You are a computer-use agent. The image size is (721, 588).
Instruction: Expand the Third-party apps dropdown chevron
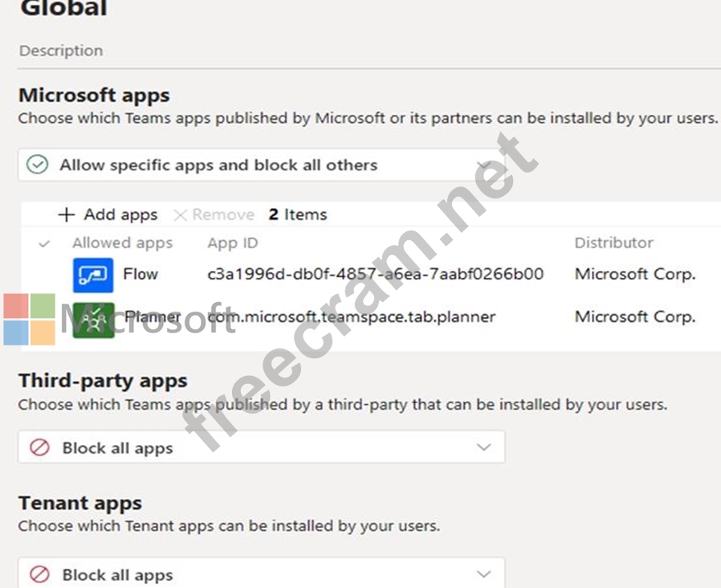(x=483, y=447)
